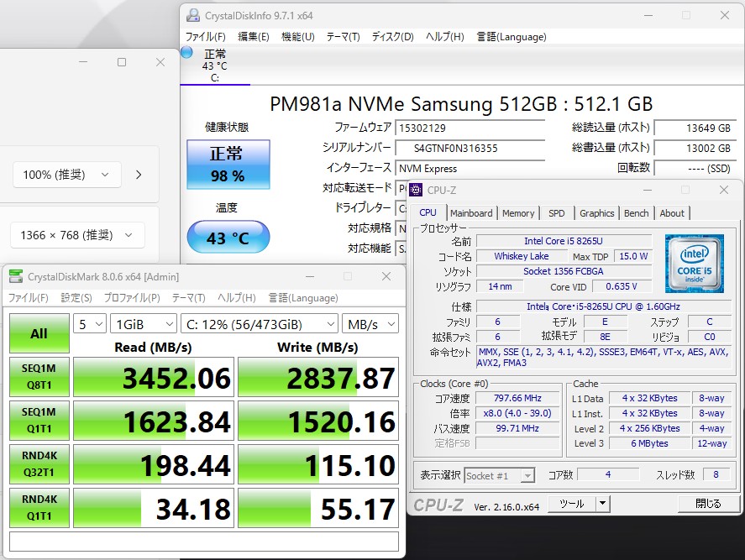The image size is (745, 560).
Task: Click the CPU-Z app icon in title bar
Action: pos(416,190)
